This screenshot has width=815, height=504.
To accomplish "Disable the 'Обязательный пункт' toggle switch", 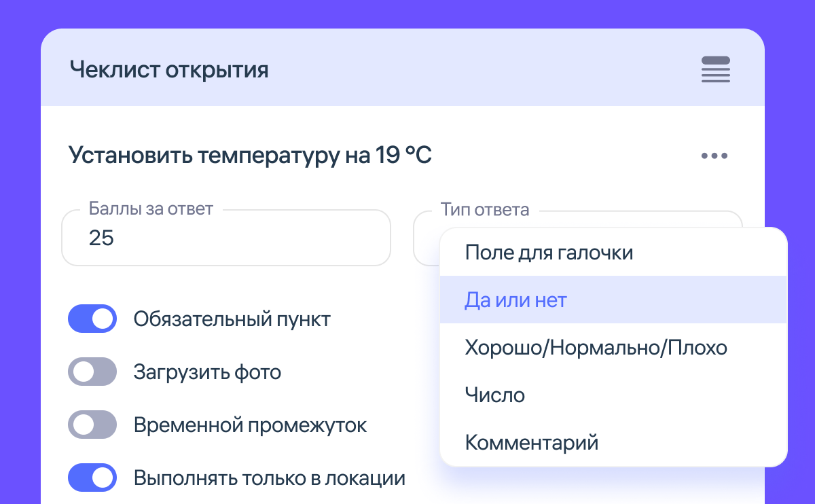I will coord(92,319).
